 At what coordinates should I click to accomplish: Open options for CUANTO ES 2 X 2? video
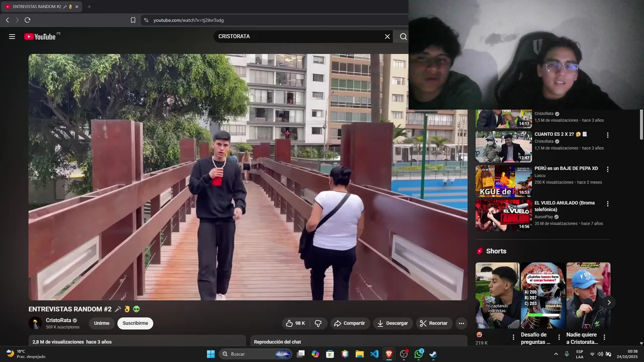(607, 135)
